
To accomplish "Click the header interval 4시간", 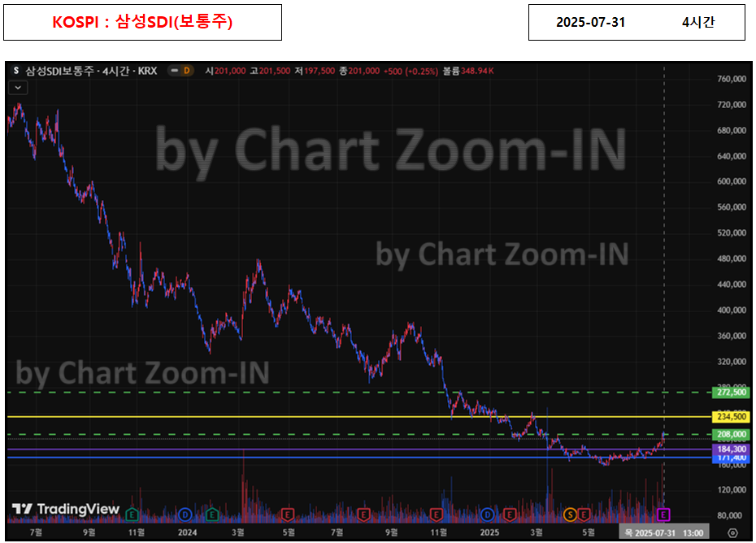I will point(698,22).
